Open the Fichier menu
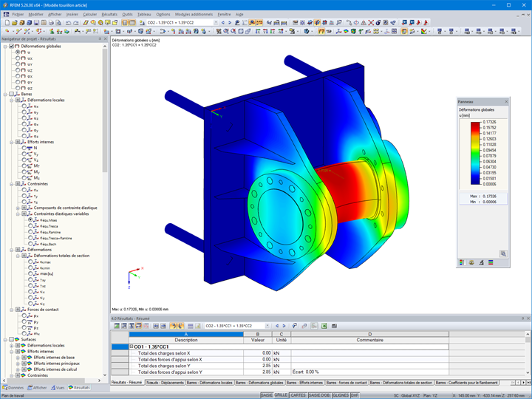 (18, 14)
